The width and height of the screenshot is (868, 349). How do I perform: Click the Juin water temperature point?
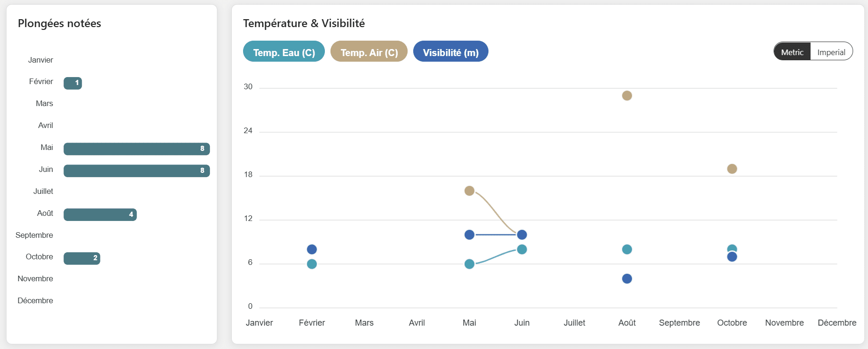(522, 249)
